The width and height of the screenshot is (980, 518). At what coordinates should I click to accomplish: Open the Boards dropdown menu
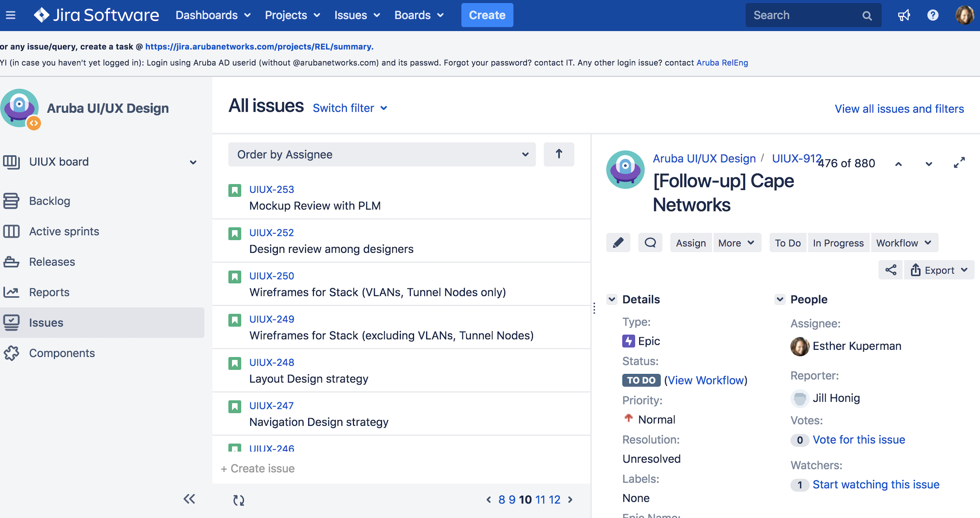click(x=419, y=15)
